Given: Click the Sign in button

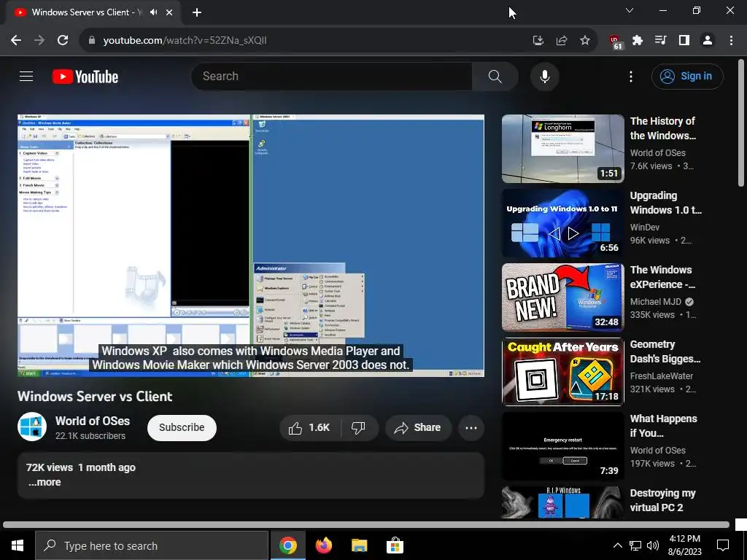Looking at the screenshot, I should point(687,76).
